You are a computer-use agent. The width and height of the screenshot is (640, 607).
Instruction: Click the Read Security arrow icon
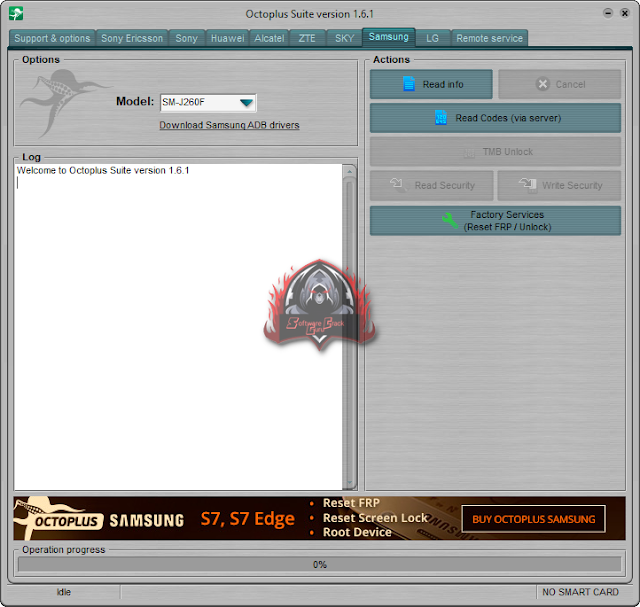point(398,185)
